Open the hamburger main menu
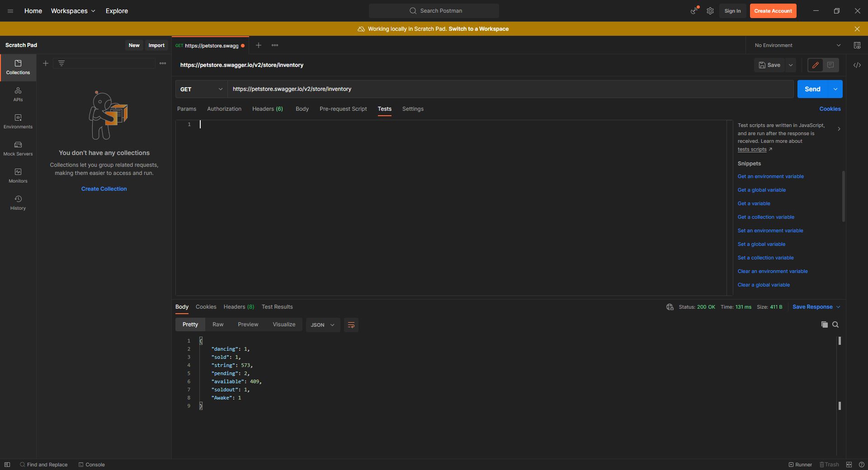The width and height of the screenshot is (868, 470). [x=10, y=11]
